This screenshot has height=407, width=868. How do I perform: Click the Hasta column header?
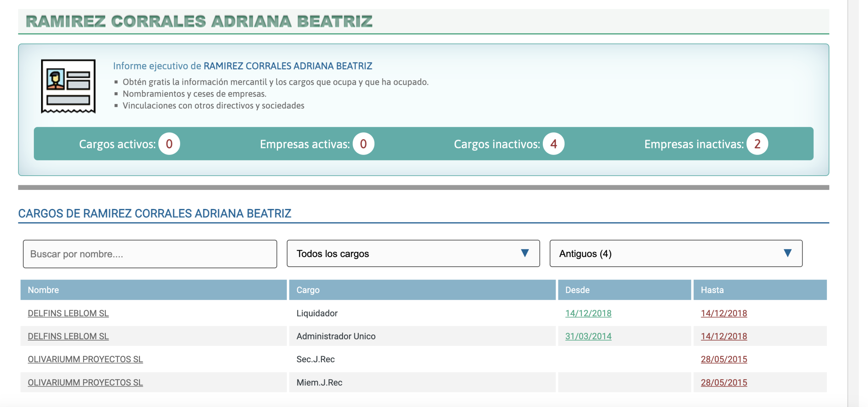[712, 290]
